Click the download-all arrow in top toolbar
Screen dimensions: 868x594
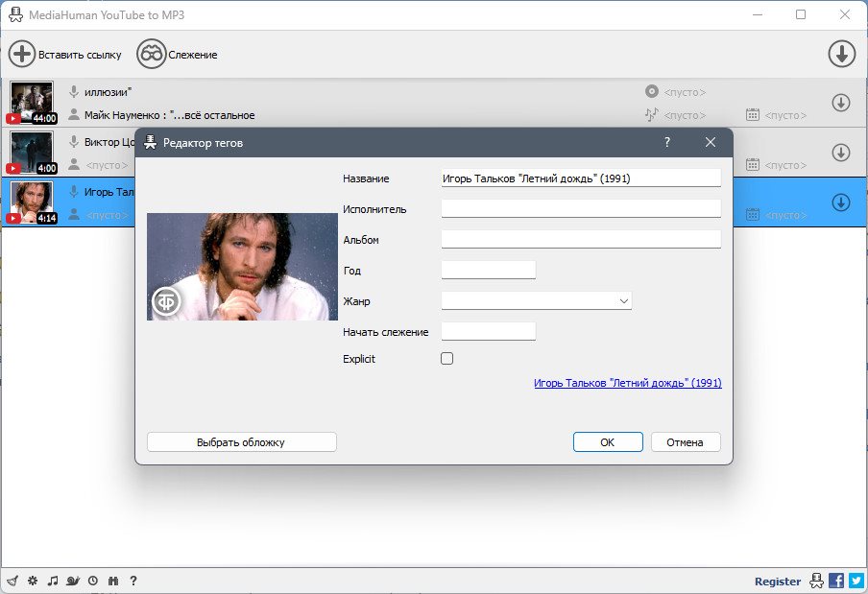841,54
